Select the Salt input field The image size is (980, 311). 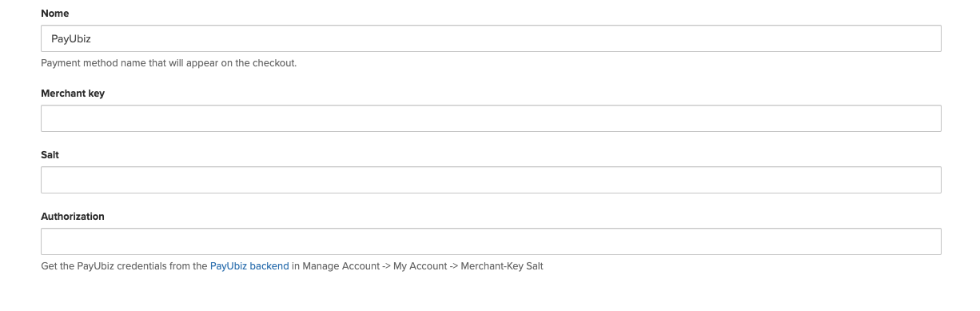click(x=491, y=180)
